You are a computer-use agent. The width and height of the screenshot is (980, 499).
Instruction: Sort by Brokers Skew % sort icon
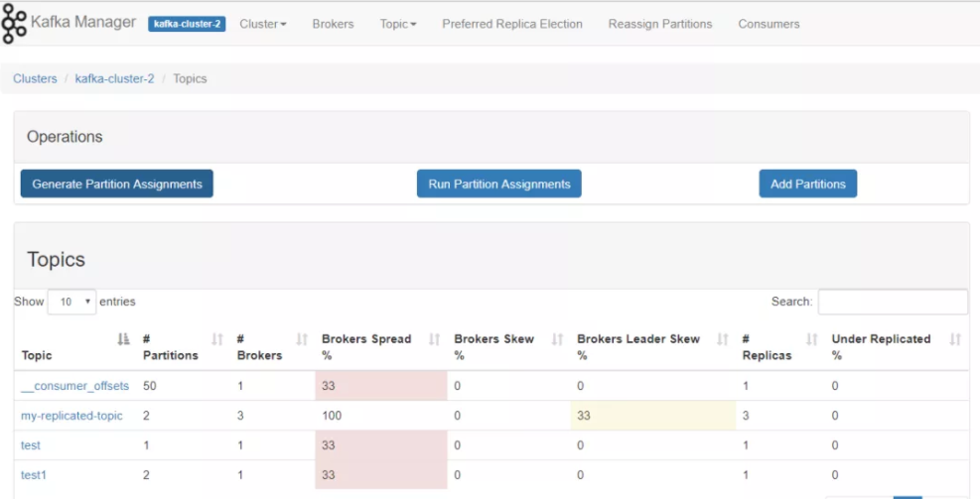point(557,339)
